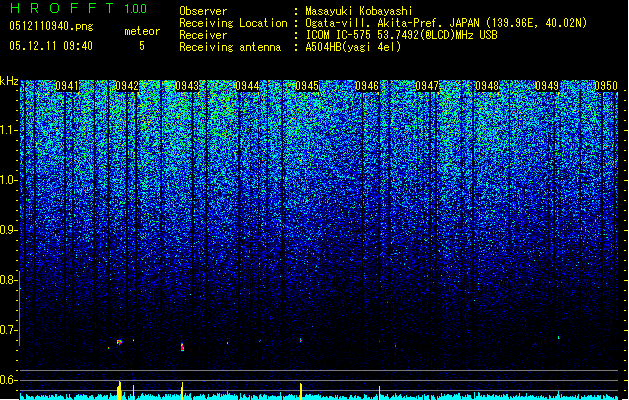Click the 0943 time marker
The image size is (629, 400).
click(187, 86)
